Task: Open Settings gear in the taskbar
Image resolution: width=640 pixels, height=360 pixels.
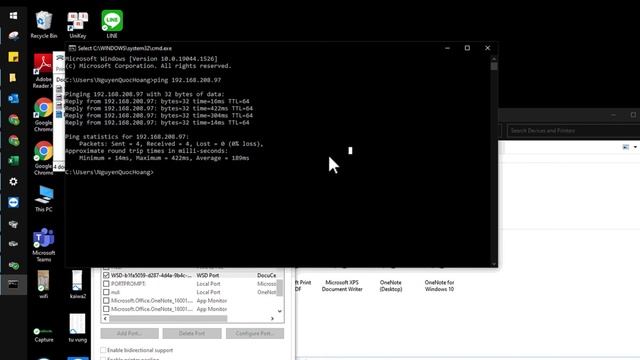Action: [13, 181]
